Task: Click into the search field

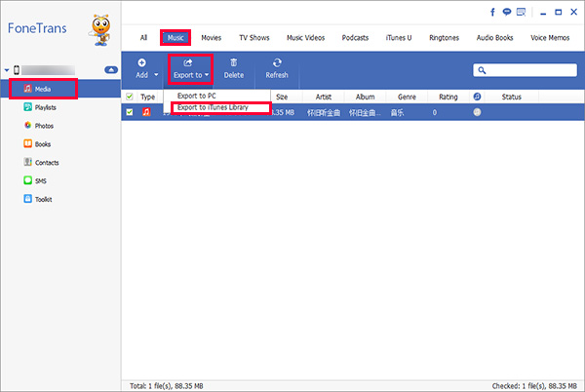Action: 525,70
